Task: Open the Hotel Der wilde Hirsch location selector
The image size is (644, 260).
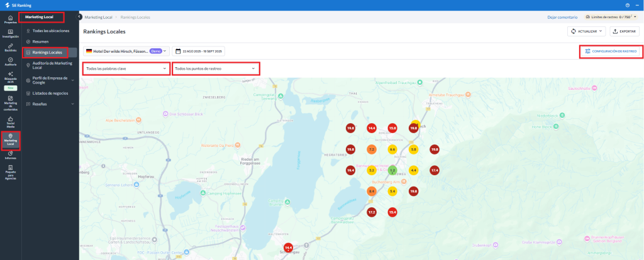Action: point(126,51)
